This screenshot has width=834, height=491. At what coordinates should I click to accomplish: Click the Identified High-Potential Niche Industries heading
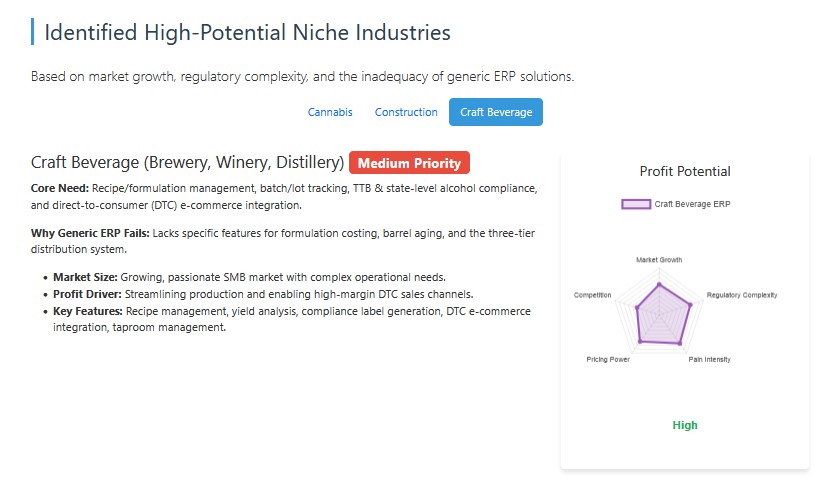[247, 32]
